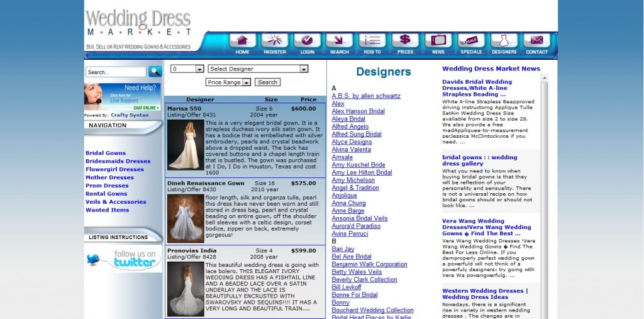Open the Davids Bridal Wedding Dresses news headline

[x=477, y=88]
